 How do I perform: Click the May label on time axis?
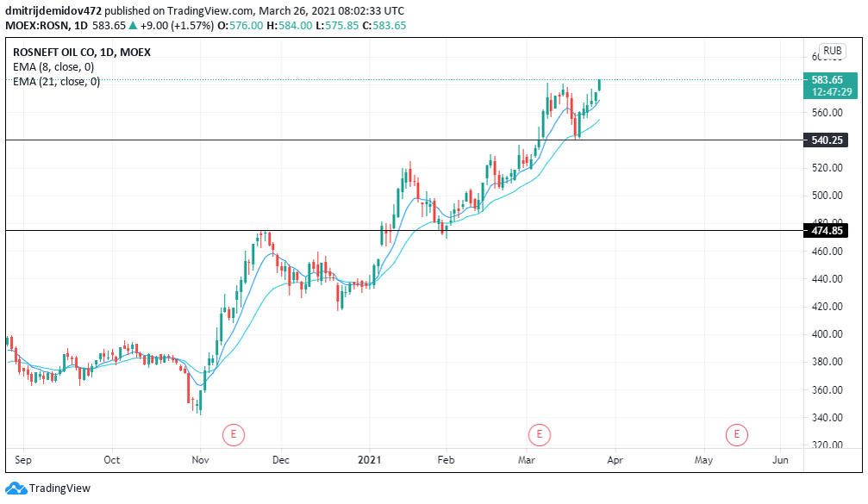[x=703, y=460]
